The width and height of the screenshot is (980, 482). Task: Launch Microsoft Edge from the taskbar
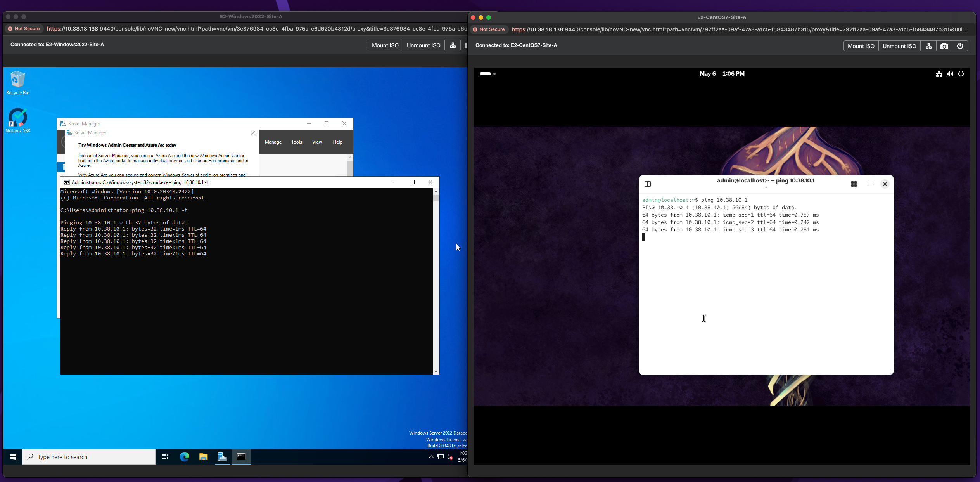(184, 457)
